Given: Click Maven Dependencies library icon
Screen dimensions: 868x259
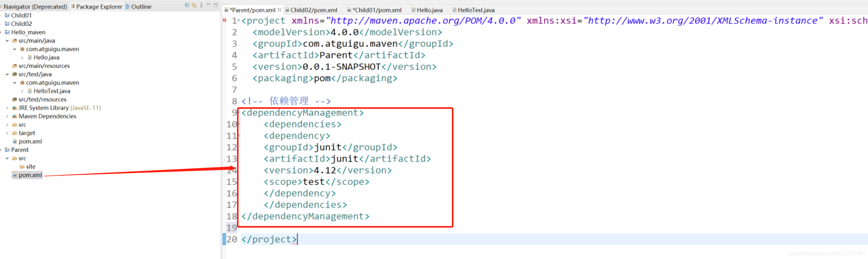Looking at the screenshot, I should tap(15, 116).
